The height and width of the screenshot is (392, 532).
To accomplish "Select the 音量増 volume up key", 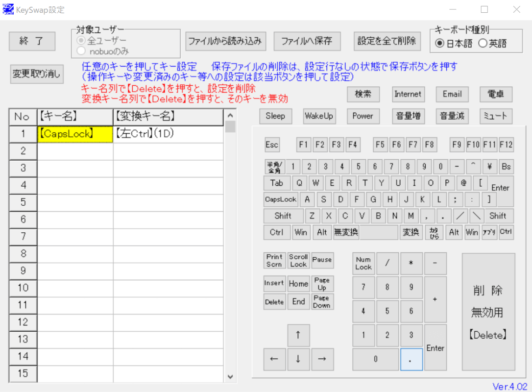I will tap(408, 116).
